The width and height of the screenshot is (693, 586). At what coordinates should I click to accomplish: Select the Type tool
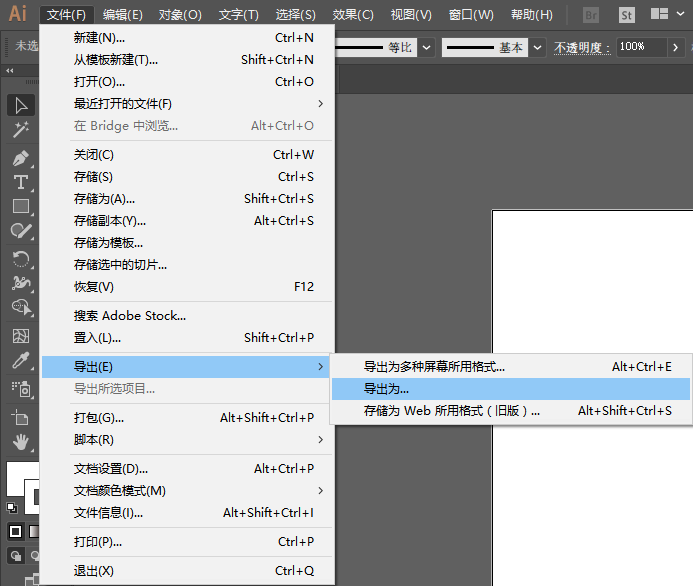pyautogui.click(x=21, y=182)
